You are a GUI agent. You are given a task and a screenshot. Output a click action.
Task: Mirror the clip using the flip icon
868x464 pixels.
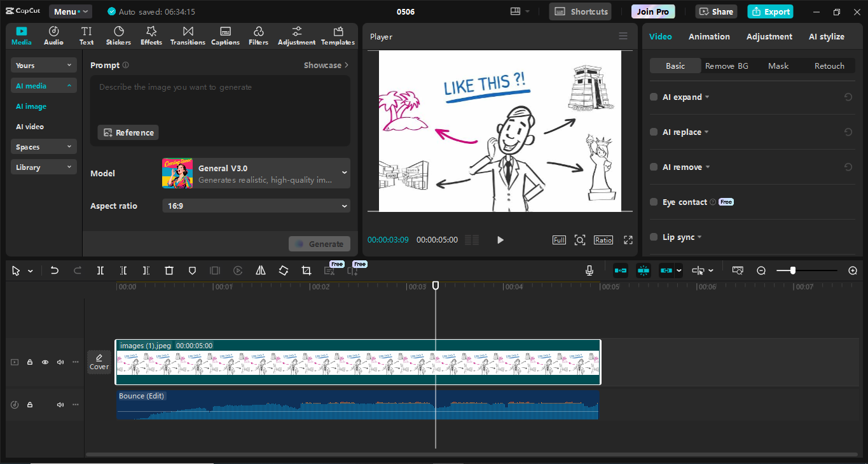tap(260, 270)
